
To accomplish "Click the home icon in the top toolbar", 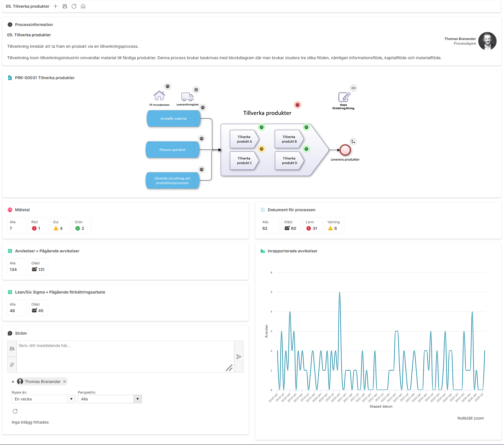I will [83, 6].
